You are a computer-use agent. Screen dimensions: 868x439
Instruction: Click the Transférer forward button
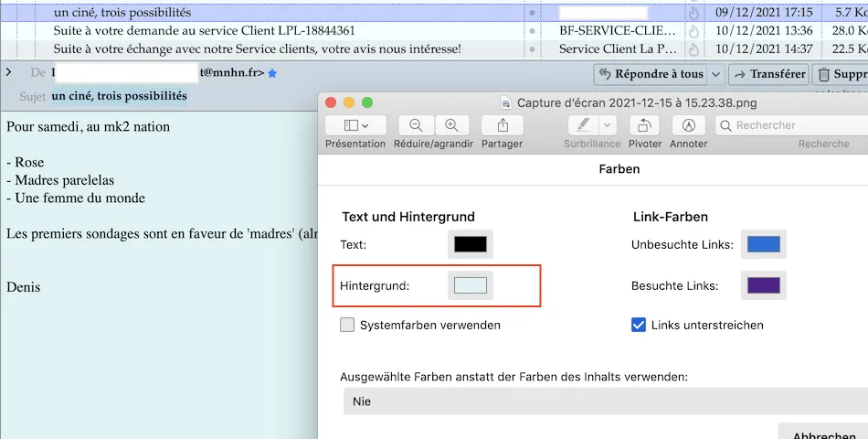769,74
